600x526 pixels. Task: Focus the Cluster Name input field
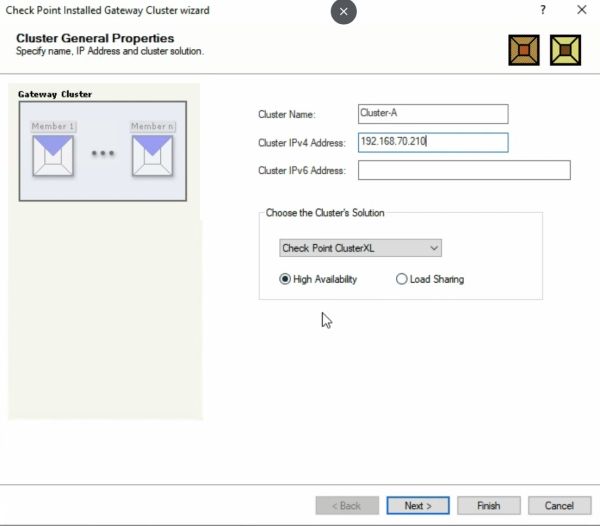tap(433, 114)
